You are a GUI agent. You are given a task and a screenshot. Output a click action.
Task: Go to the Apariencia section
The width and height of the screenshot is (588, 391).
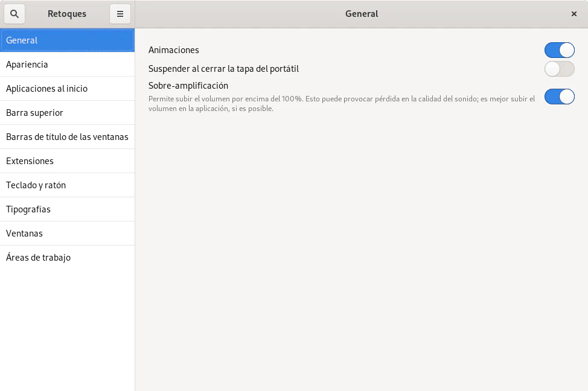pyautogui.click(x=67, y=65)
